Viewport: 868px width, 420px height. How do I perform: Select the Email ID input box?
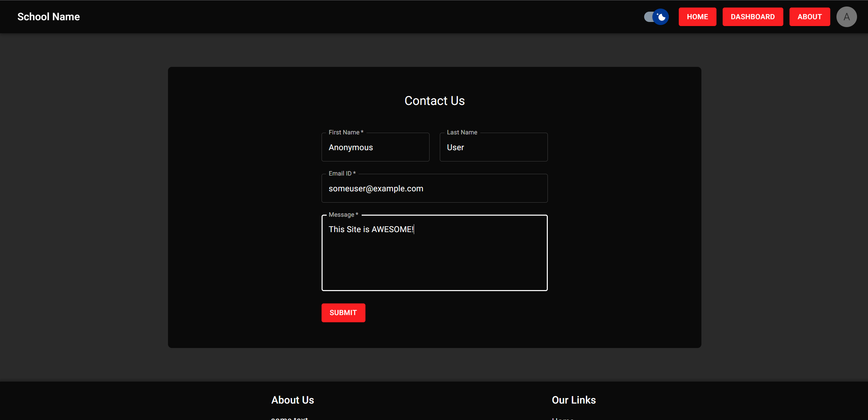click(x=434, y=189)
